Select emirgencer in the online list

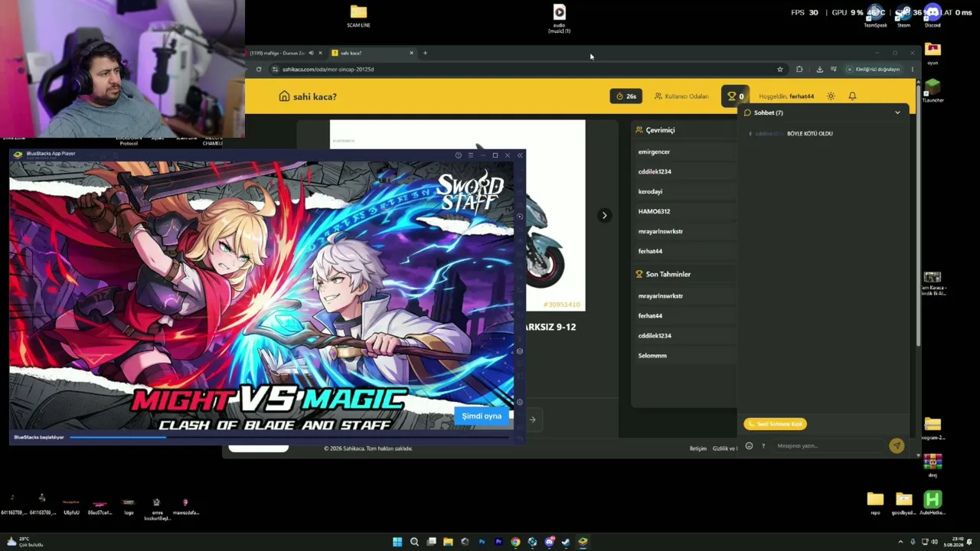tap(654, 152)
